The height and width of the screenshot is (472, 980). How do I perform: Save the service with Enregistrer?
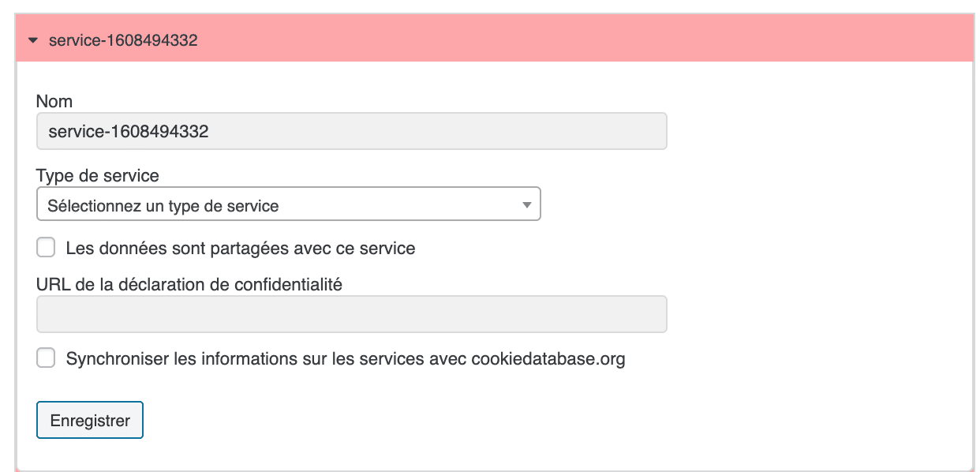(x=89, y=420)
